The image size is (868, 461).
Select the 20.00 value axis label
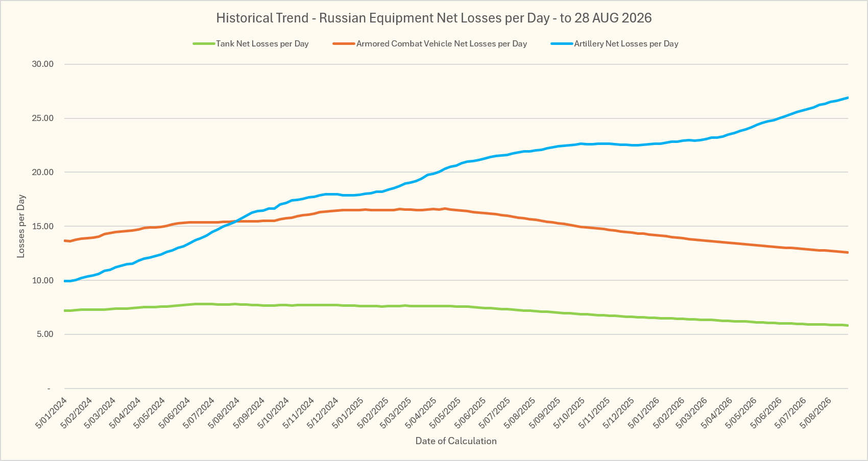[x=42, y=173]
